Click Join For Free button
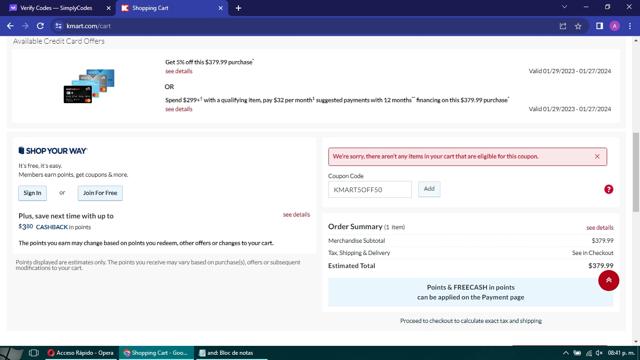640x360 pixels. [x=100, y=193]
